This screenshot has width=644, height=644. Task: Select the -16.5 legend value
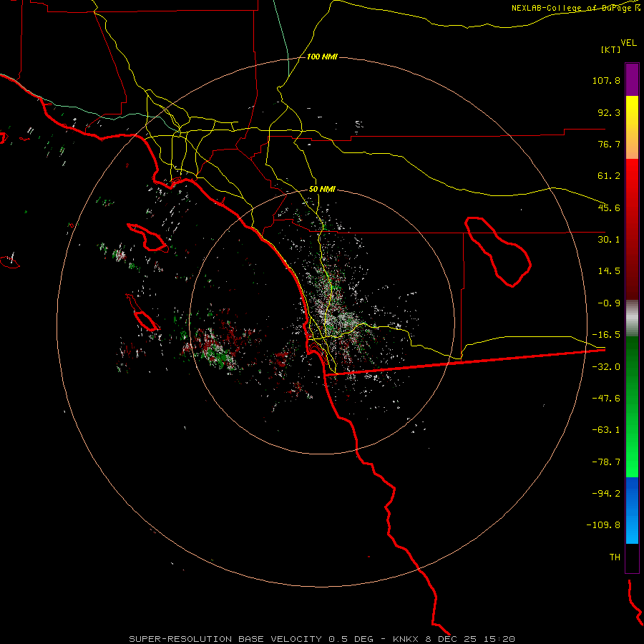606,335
